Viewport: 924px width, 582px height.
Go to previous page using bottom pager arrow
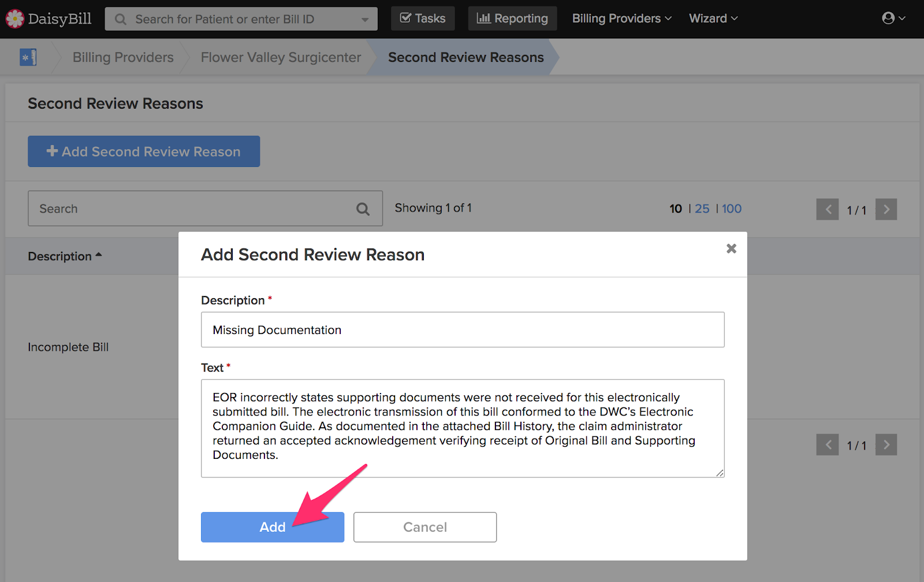tap(828, 445)
